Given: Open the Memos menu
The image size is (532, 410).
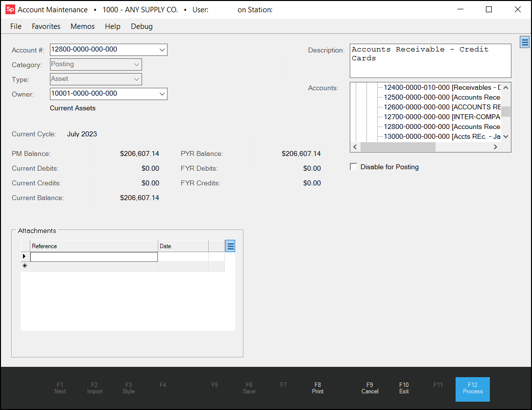Looking at the screenshot, I should click(82, 26).
